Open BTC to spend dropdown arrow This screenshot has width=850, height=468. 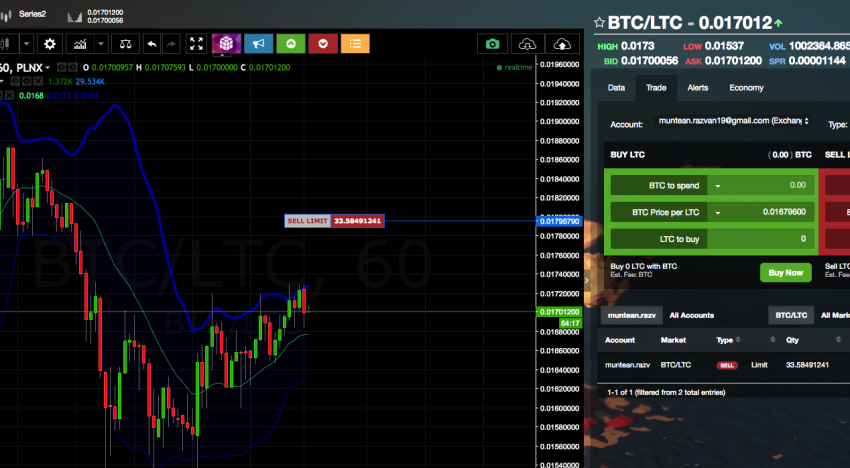point(718,185)
